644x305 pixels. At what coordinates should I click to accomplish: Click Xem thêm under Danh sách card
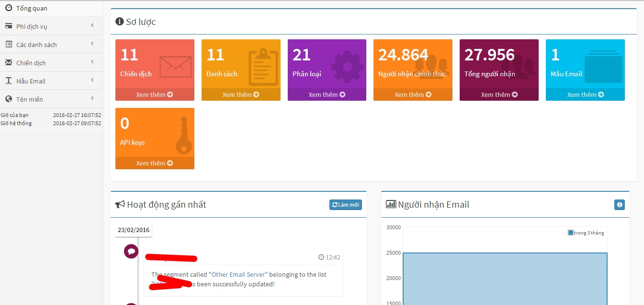241,94
